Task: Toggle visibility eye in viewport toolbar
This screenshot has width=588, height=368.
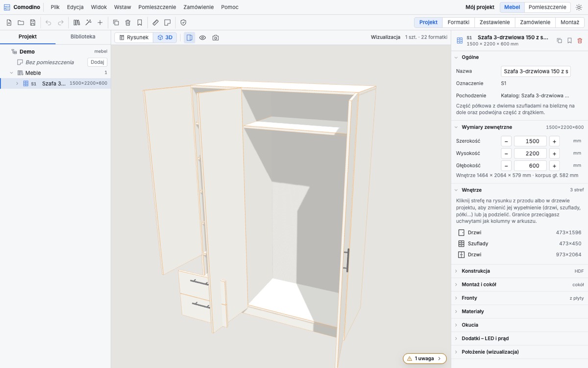Action: pyautogui.click(x=202, y=37)
